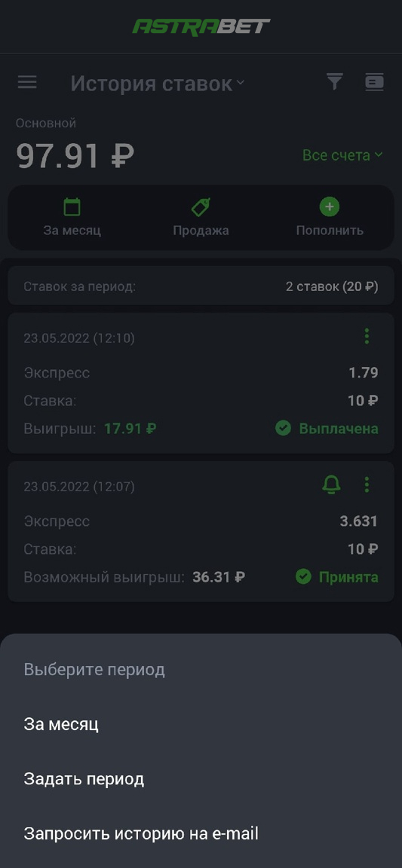
Task: Open the Все счета accounts dropdown
Action: click(342, 155)
